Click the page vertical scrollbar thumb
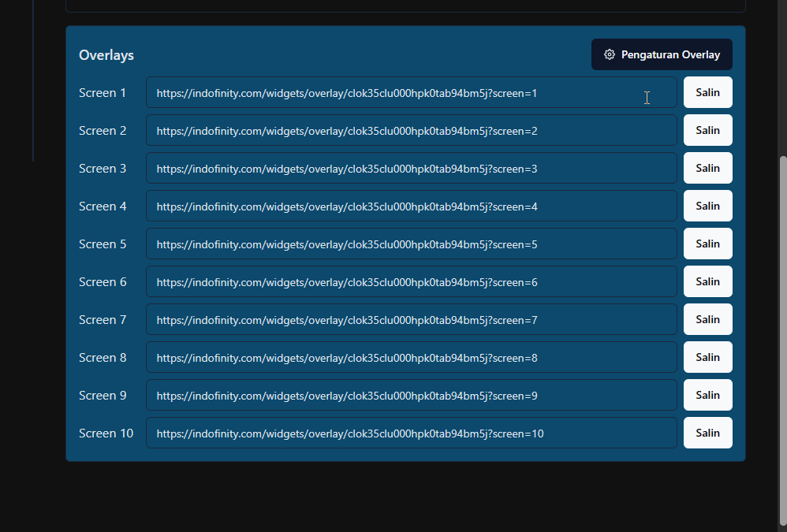This screenshot has width=787, height=532. tap(782, 339)
